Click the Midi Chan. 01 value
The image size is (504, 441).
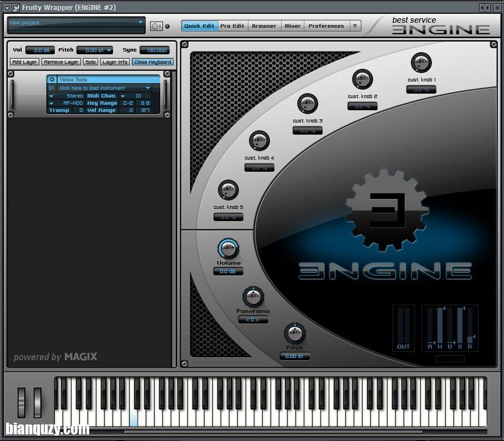coord(139,96)
